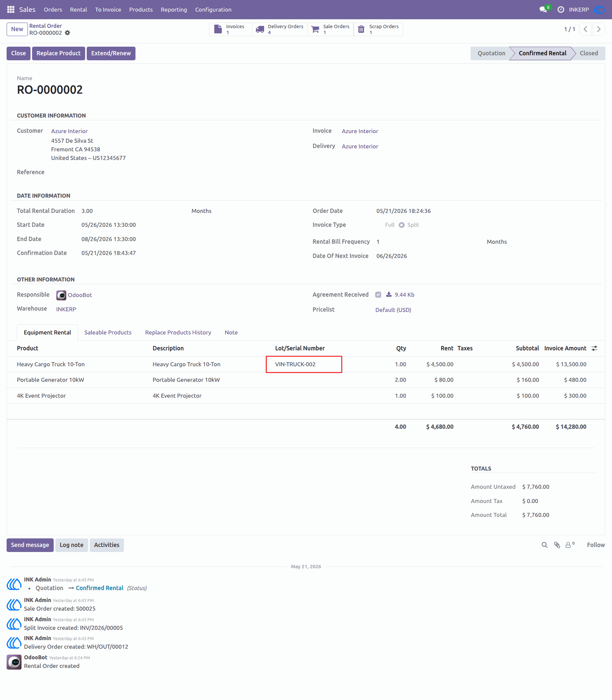Viewport: 612px width, 700px height.
Task: Click Send message button
Action: point(30,545)
